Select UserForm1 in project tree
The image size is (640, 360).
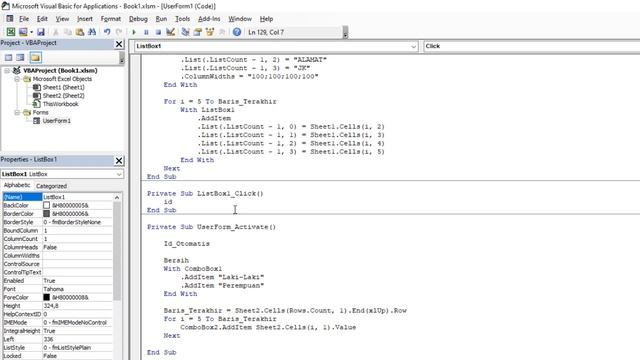pyautogui.click(x=56, y=121)
